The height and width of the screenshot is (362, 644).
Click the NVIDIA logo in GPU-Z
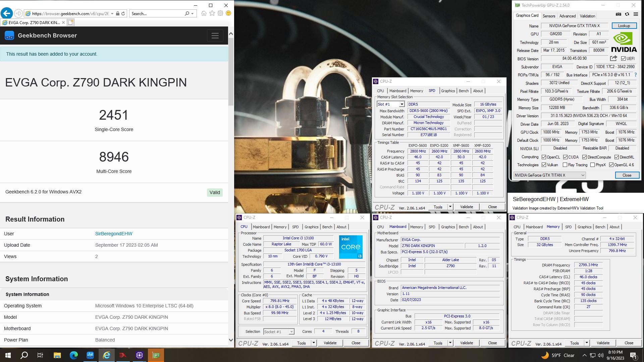(624, 42)
